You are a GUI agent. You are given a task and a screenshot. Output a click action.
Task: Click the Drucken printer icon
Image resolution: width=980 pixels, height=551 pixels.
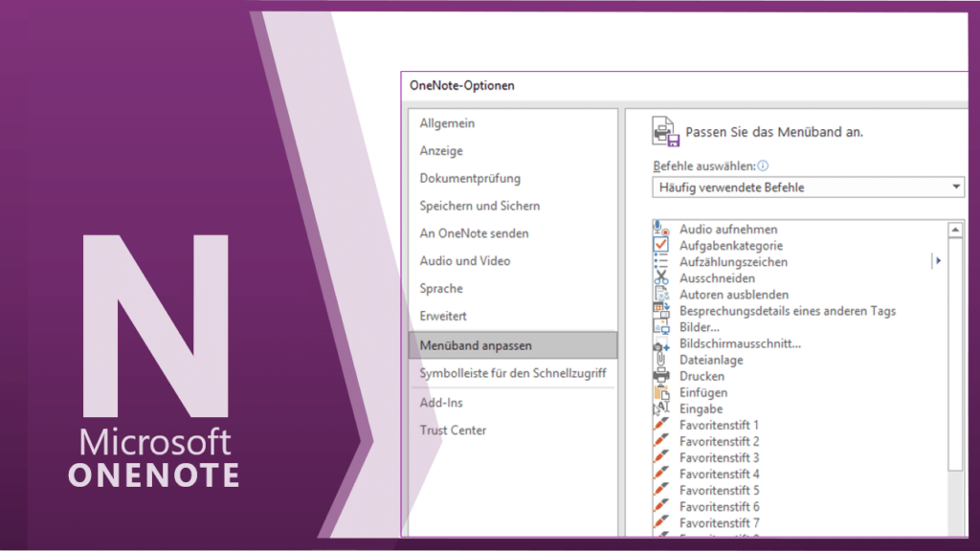click(x=661, y=376)
